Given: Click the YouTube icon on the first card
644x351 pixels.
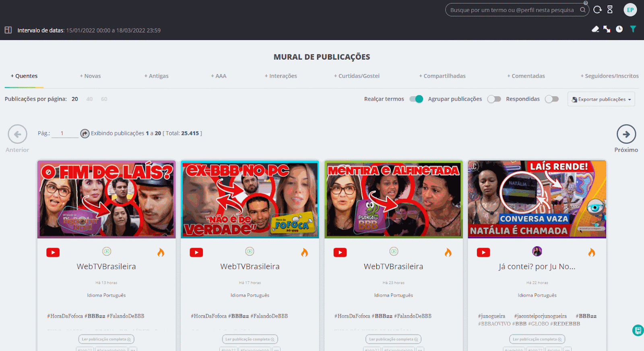Looking at the screenshot, I should click(x=53, y=252).
